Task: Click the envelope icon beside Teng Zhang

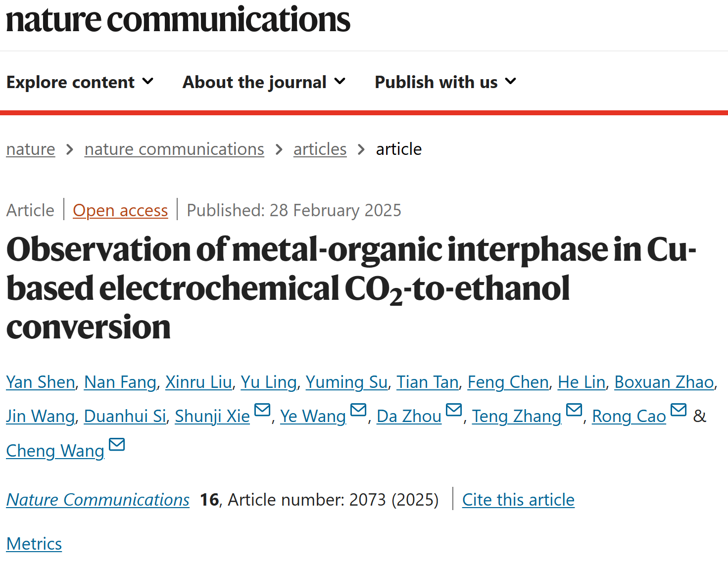Action: pyautogui.click(x=574, y=410)
